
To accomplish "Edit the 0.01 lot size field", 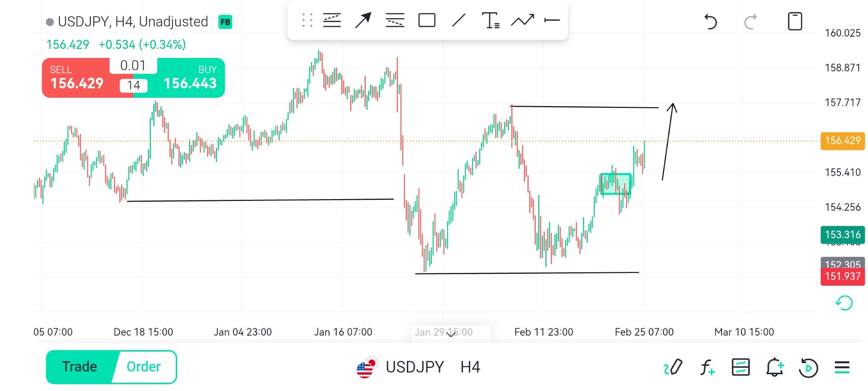I will coord(133,66).
